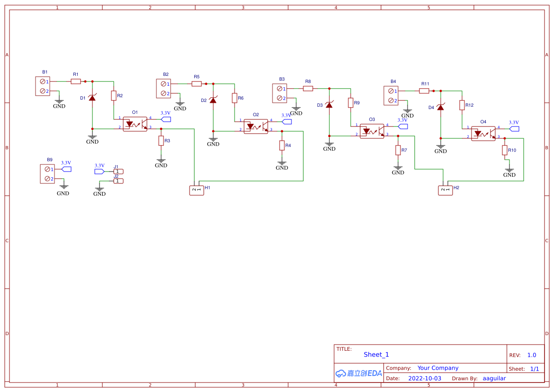Click the date 2022-10-03 field
The width and height of the screenshot is (554, 392).
pos(425,378)
